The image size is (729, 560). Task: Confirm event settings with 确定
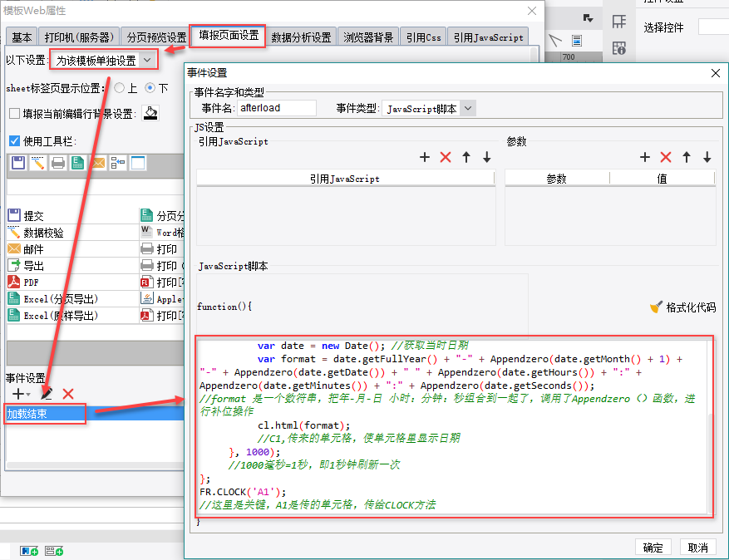pos(653,548)
